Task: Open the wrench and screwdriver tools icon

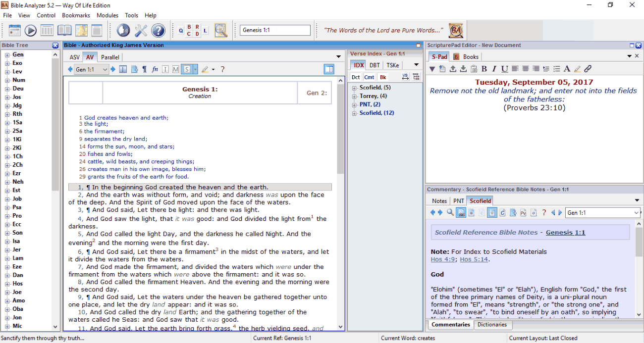Action: pyautogui.click(x=141, y=30)
